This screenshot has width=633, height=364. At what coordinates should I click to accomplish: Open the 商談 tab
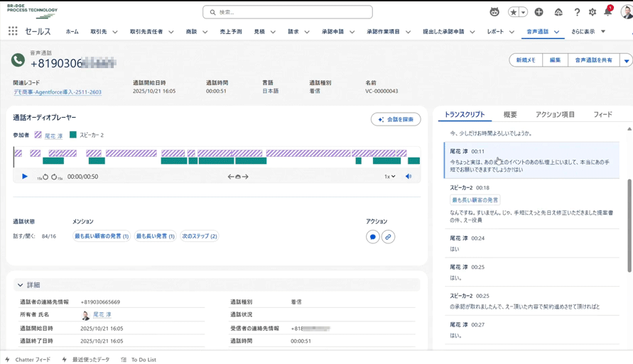click(191, 31)
